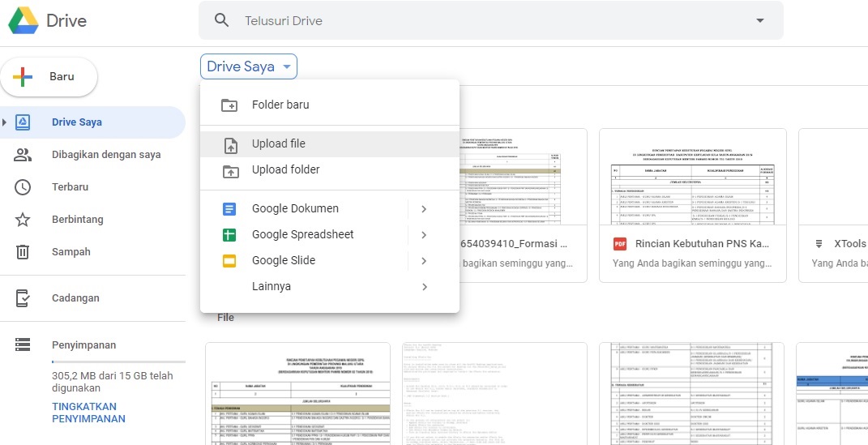Click the Google Slide yellow icon

point(229,261)
